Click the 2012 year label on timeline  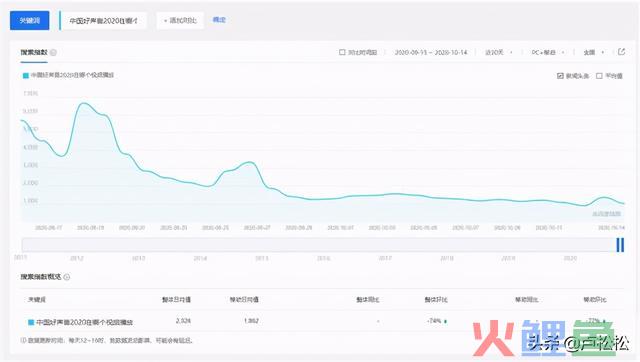tap(77, 258)
